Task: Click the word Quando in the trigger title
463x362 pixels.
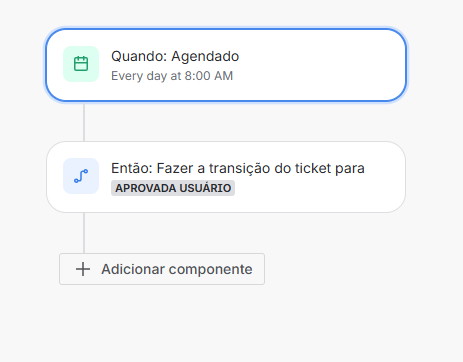Action: 139,57
